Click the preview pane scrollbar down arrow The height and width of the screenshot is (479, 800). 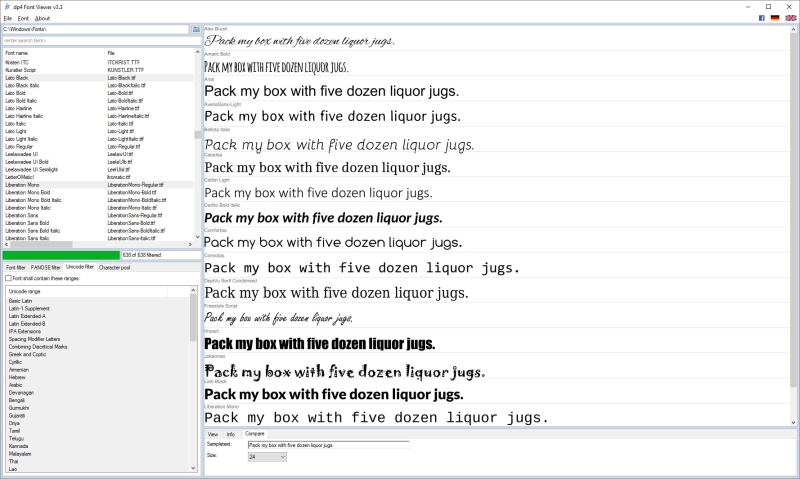(x=793, y=422)
